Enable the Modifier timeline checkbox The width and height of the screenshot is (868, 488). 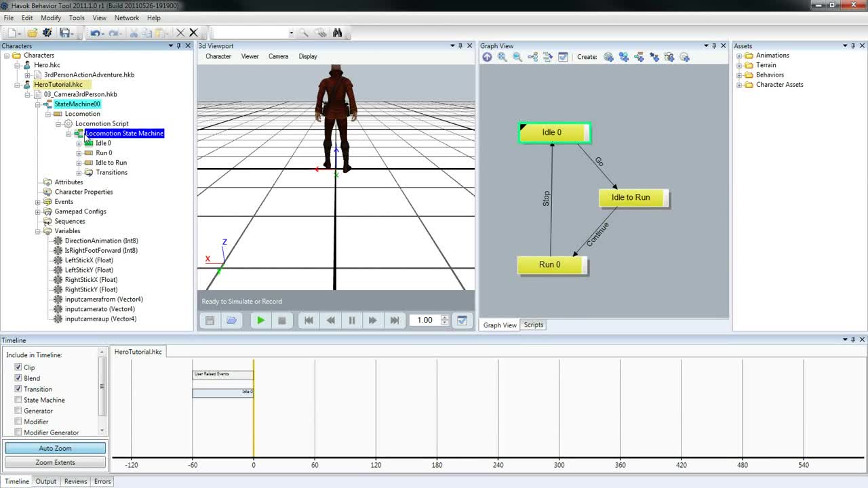pos(18,422)
